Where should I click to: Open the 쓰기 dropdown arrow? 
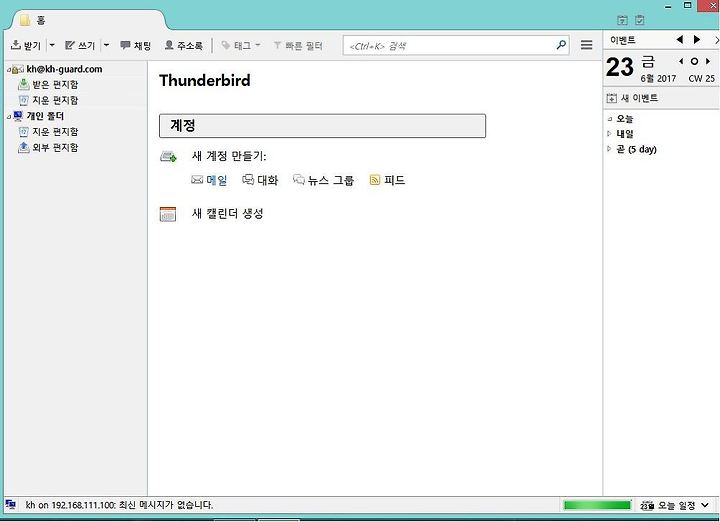(106, 45)
